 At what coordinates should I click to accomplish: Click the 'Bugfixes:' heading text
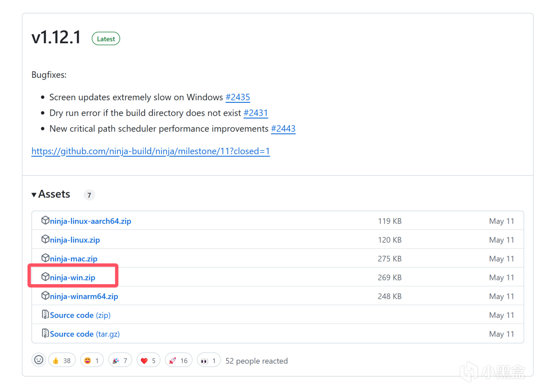(x=49, y=75)
